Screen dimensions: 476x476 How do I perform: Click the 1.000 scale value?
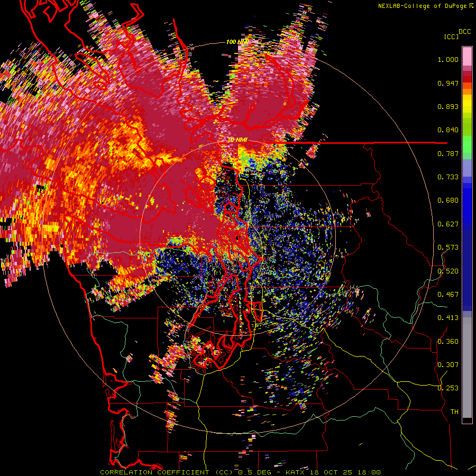448,59
